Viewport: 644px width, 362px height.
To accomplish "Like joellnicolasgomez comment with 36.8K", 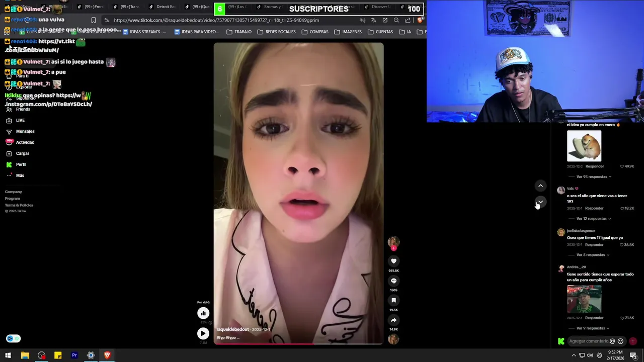I will tap(622, 245).
